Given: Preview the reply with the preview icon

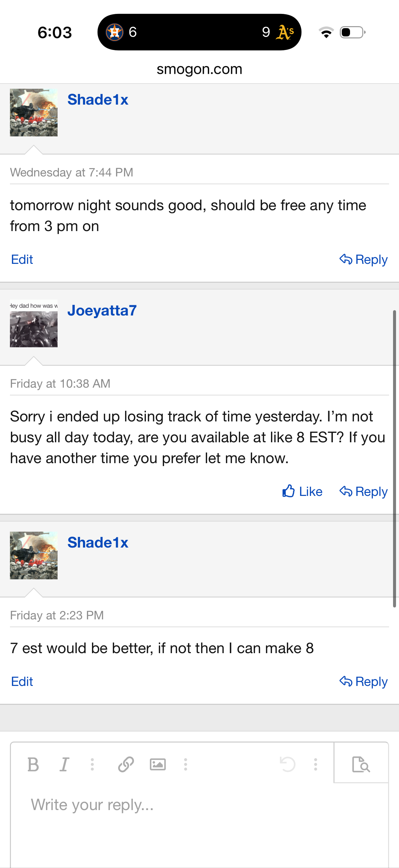Looking at the screenshot, I should (x=361, y=764).
